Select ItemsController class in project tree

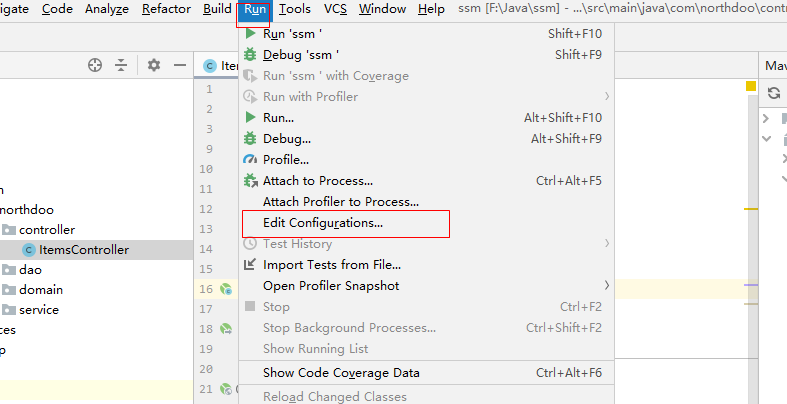[x=83, y=249]
